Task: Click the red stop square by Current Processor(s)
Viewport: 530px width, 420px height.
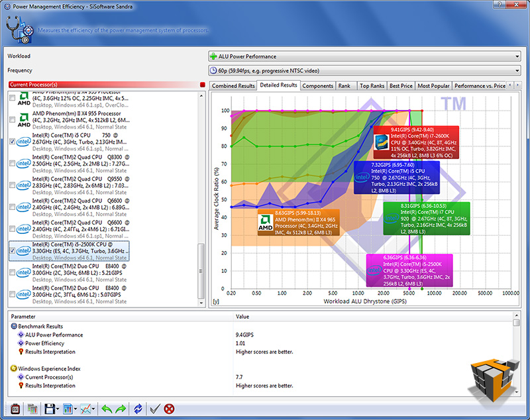Action: (203, 85)
